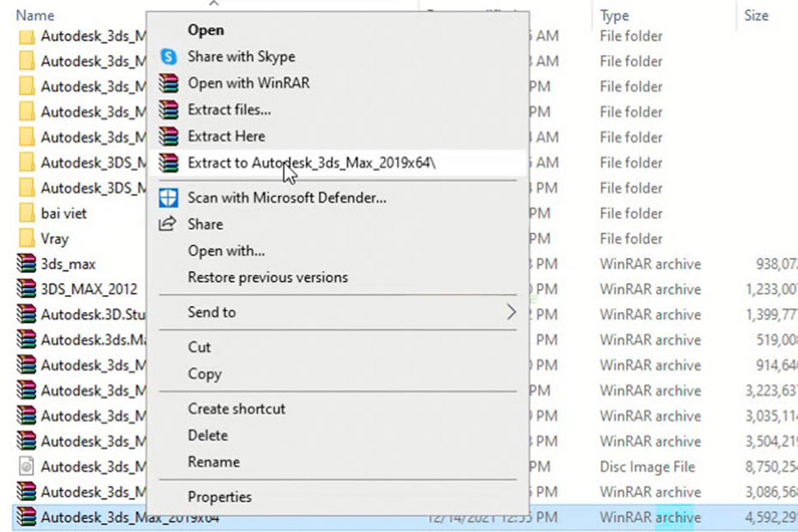Click the size value '4,592,29'
This screenshot has width=798, height=532.
tap(771, 517)
